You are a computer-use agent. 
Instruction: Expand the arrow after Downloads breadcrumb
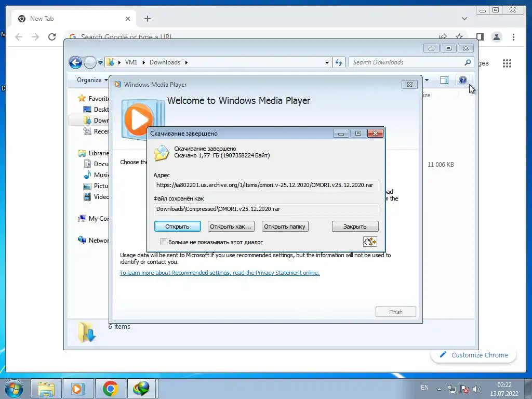(187, 62)
